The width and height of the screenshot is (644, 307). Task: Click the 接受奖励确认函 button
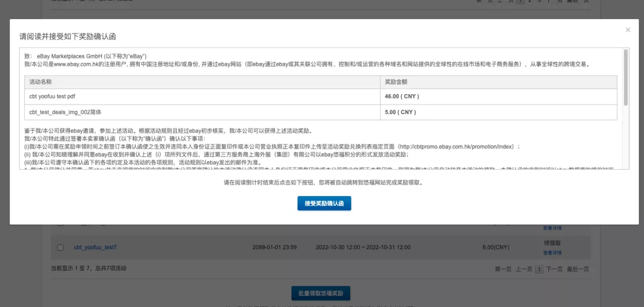tap(324, 203)
